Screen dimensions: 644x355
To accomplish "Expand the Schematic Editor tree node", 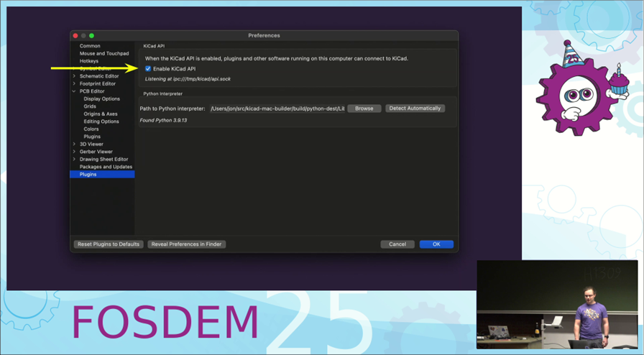I will pyautogui.click(x=74, y=76).
